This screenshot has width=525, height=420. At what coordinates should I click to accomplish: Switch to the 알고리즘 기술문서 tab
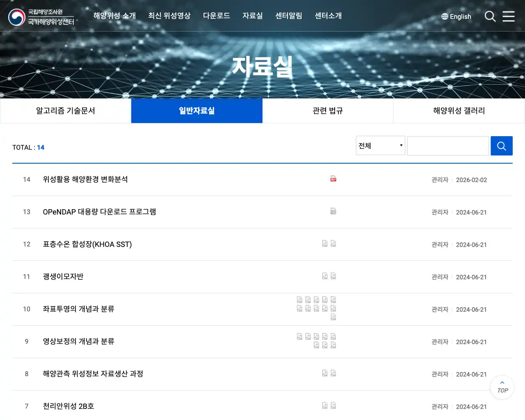tap(66, 111)
